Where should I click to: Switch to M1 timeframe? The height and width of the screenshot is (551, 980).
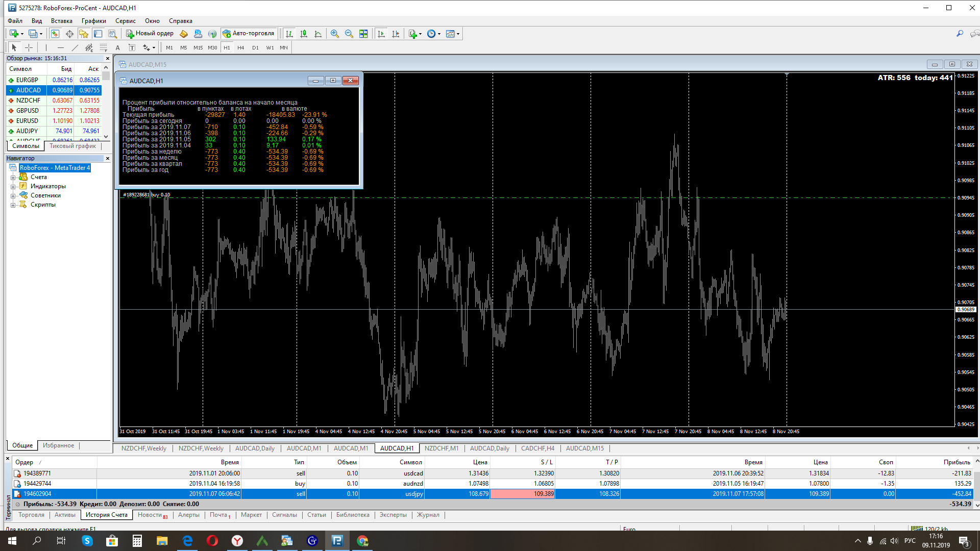click(169, 47)
